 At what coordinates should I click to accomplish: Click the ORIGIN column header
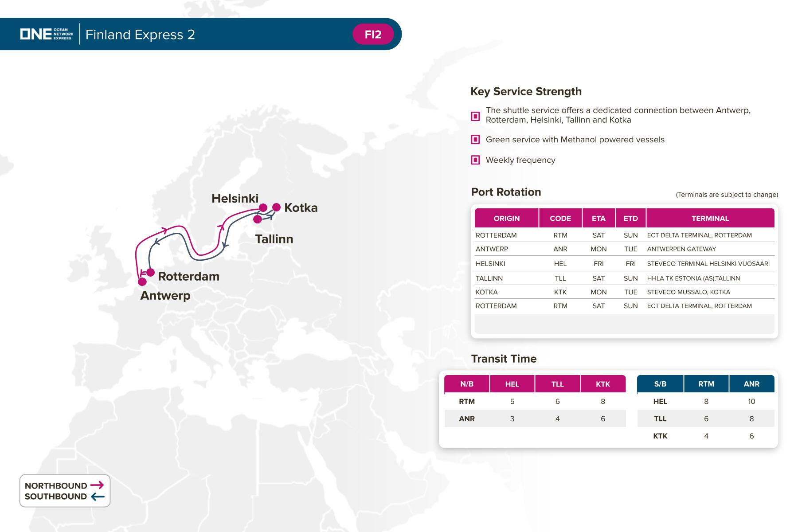click(506, 218)
